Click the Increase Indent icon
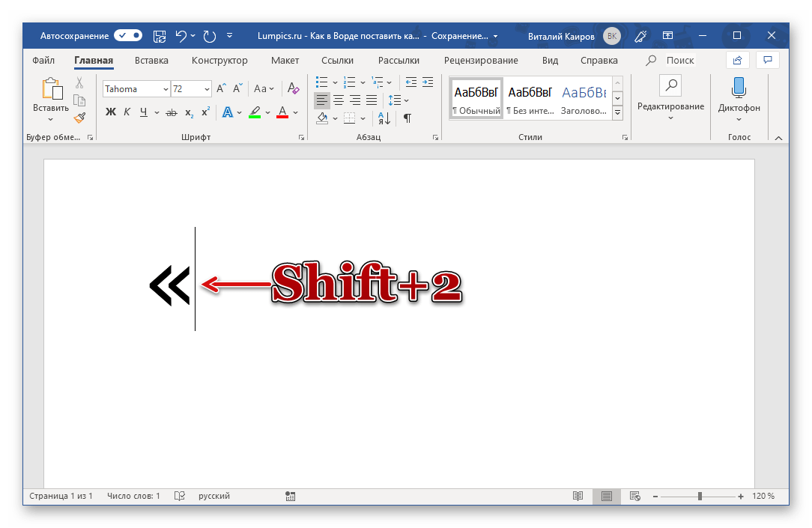The image size is (812, 528). click(x=428, y=82)
